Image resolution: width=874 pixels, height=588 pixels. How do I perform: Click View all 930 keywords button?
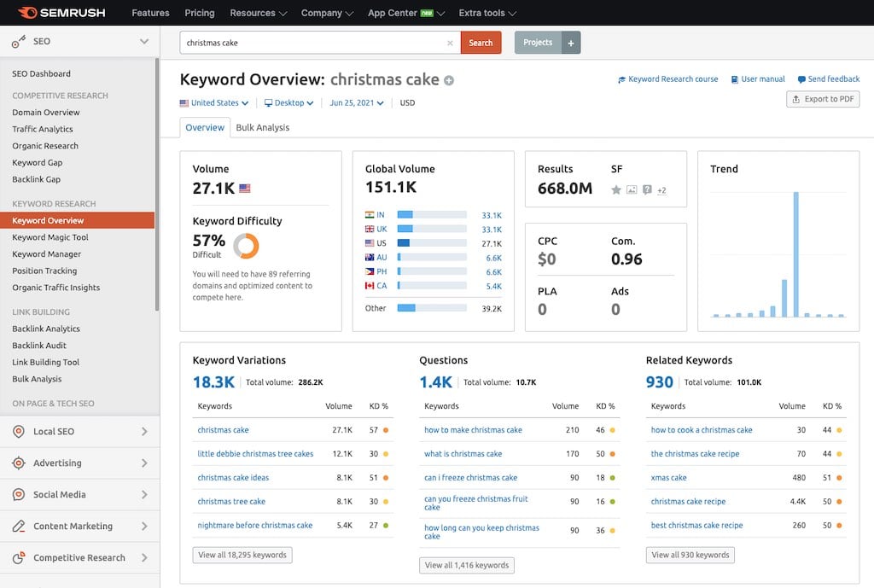click(x=690, y=555)
